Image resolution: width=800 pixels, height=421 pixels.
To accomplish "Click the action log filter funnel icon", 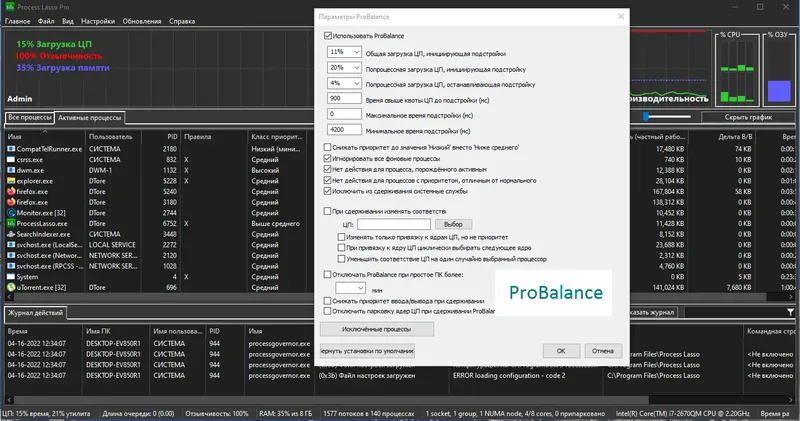I will coord(790,312).
